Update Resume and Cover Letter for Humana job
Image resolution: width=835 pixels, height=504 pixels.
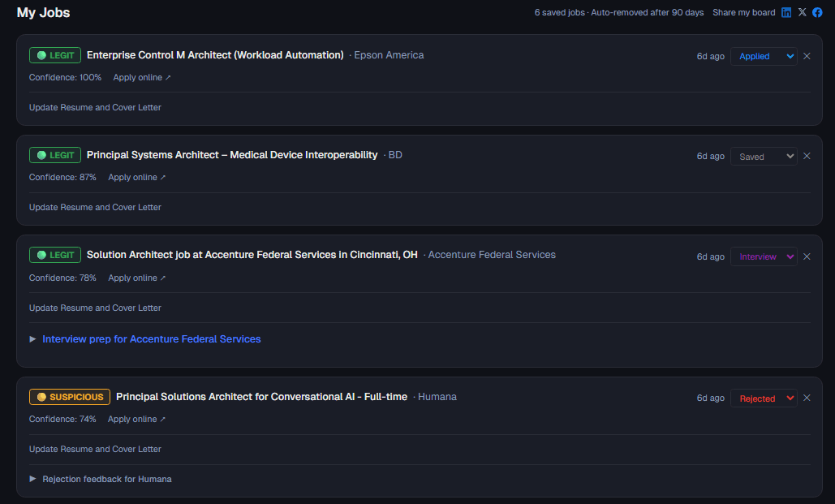(x=95, y=449)
